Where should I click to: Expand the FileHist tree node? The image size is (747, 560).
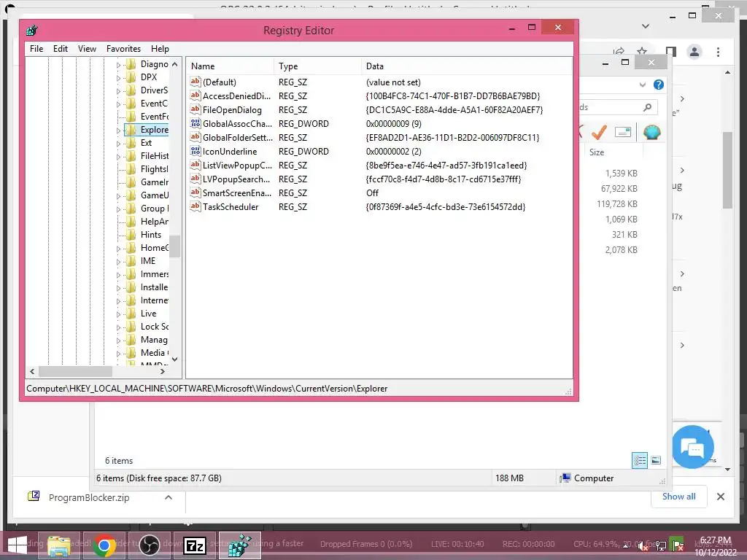coord(119,156)
